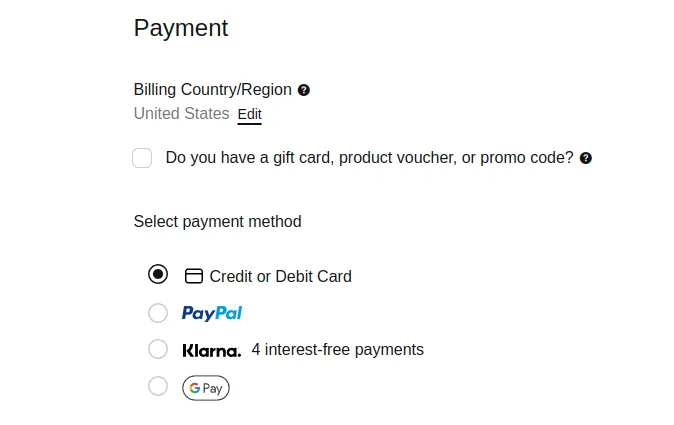Viewport: 674px width, 425px height.
Task: Click help icon next to promo code question
Action: pyautogui.click(x=586, y=158)
